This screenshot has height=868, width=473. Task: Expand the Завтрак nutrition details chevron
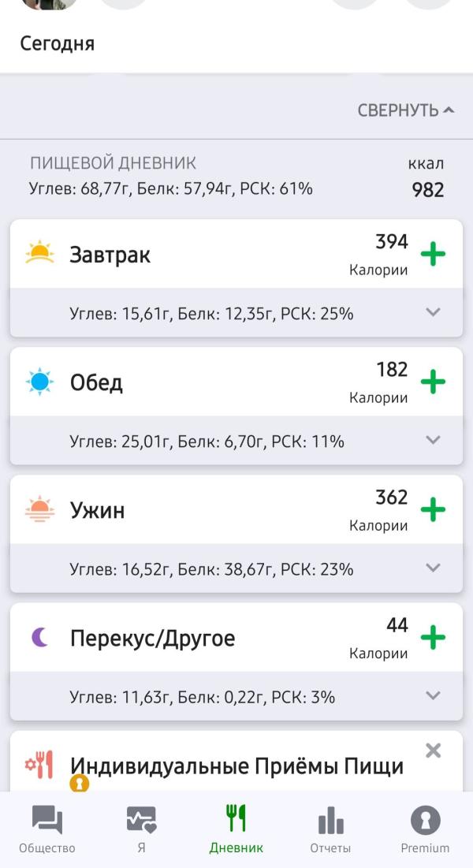[433, 312]
